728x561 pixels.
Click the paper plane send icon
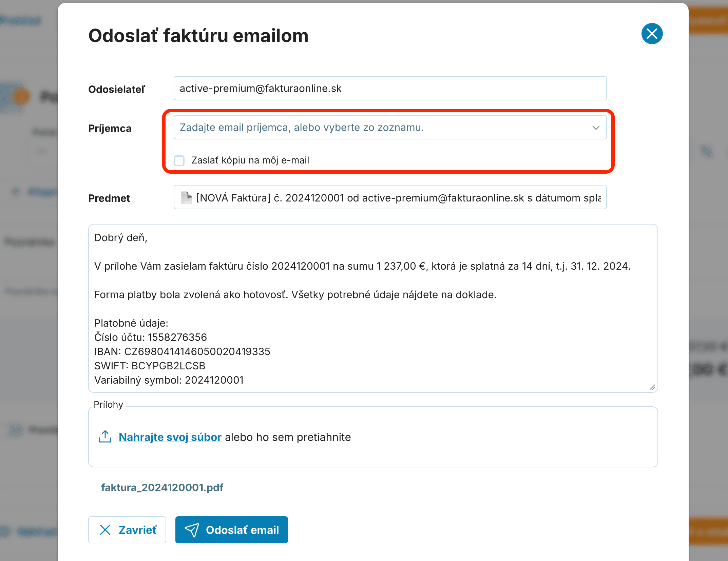(x=192, y=530)
